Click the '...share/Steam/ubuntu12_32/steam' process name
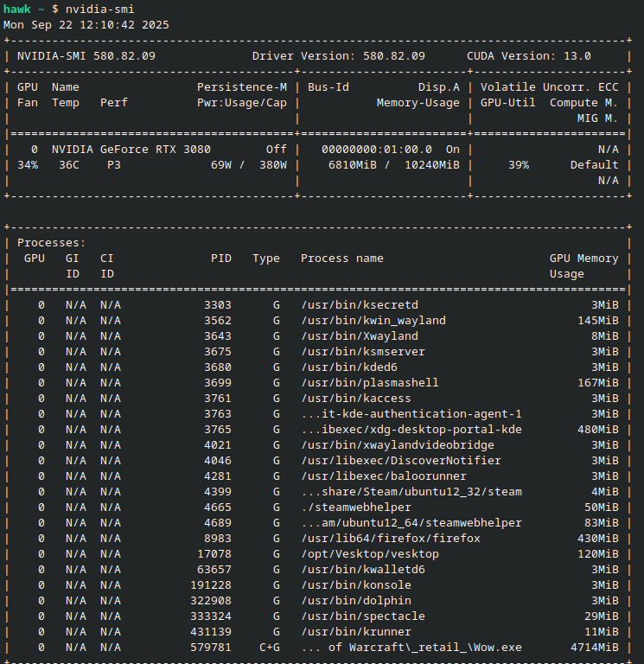Screen dimensions: 644x664 (411, 492)
